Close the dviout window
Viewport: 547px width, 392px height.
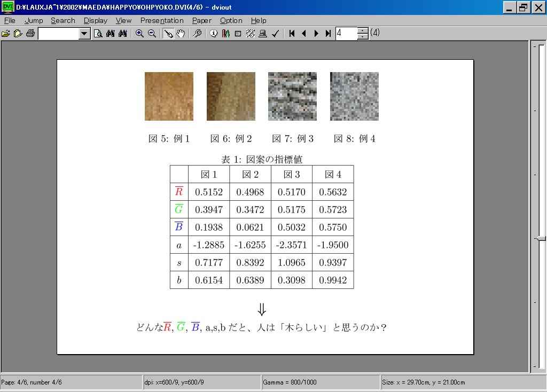pyautogui.click(x=538, y=7)
